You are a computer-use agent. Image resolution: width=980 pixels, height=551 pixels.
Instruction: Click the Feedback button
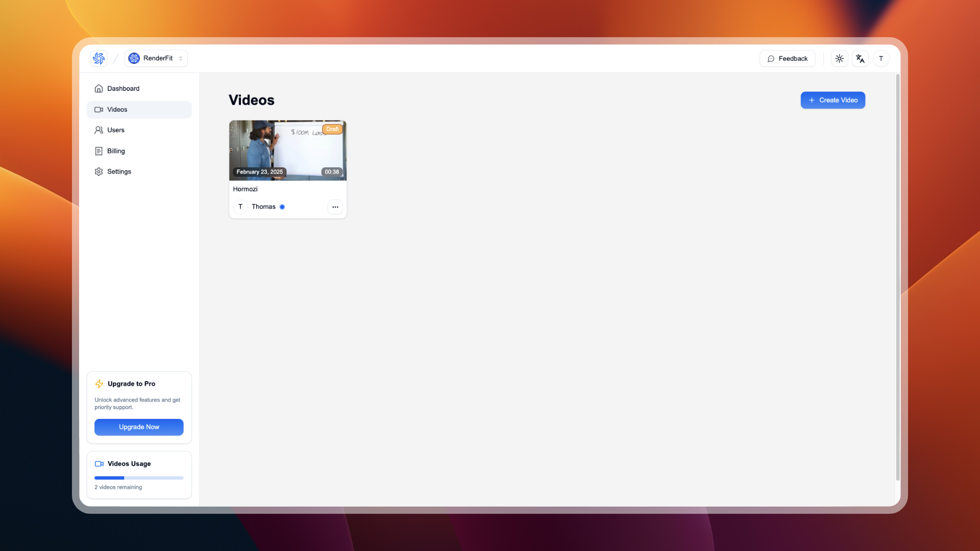click(x=787, y=59)
